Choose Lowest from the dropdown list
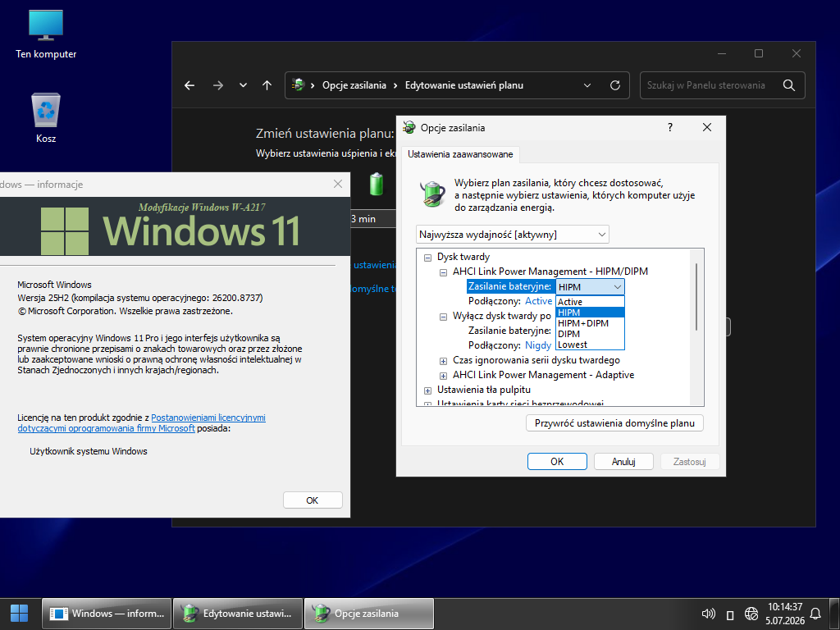The image size is (840, 630). (590, 345)
